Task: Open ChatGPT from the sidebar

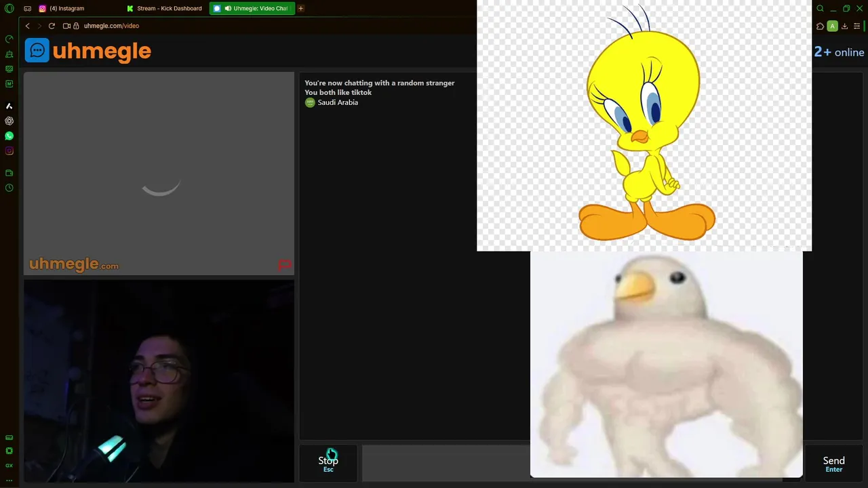Action: click(x=9, y=121)
